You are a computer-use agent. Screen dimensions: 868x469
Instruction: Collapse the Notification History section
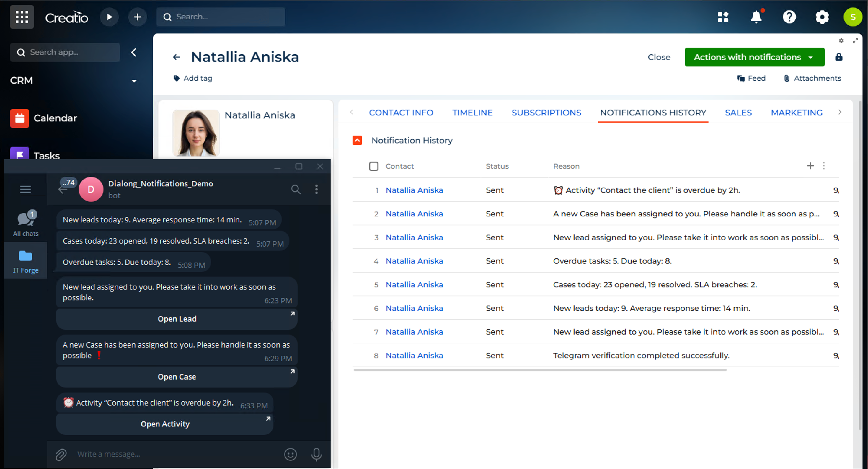[x=357, y=140]
